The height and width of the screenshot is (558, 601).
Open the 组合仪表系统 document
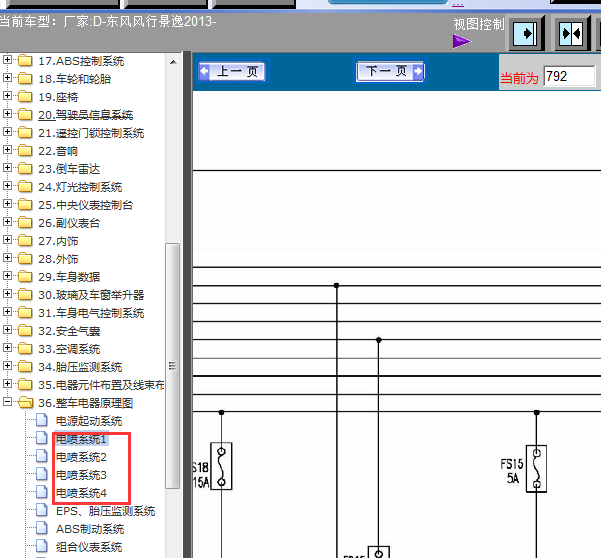89,547
